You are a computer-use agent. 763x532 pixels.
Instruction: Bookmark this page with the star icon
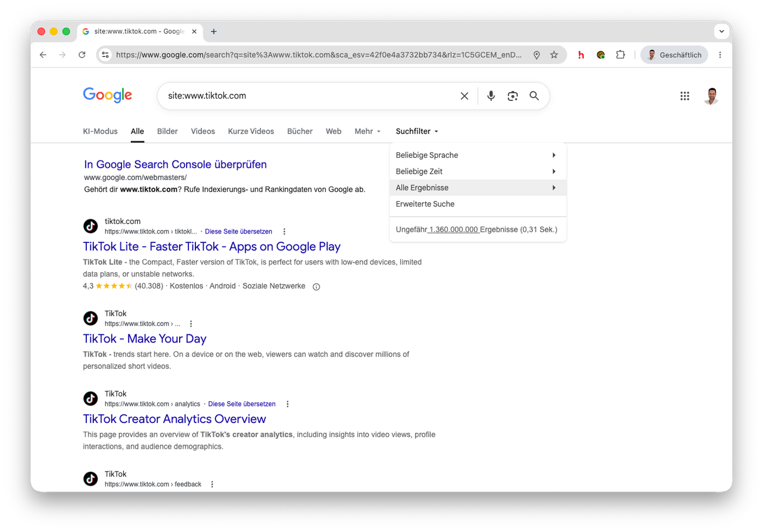point(554,55)
